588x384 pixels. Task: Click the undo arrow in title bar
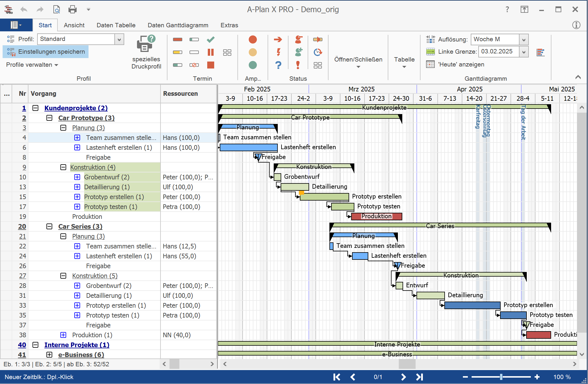point(24,10)
